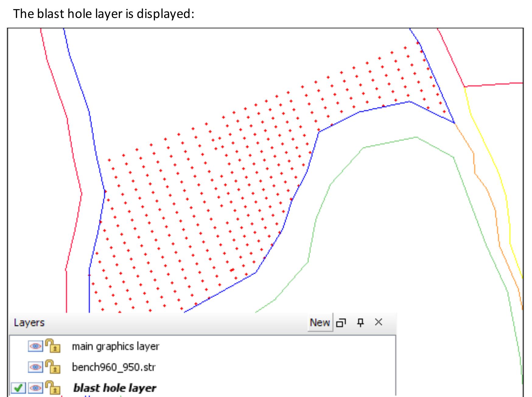Hide the bench960_950.str layer

click(x=36, y=367)
